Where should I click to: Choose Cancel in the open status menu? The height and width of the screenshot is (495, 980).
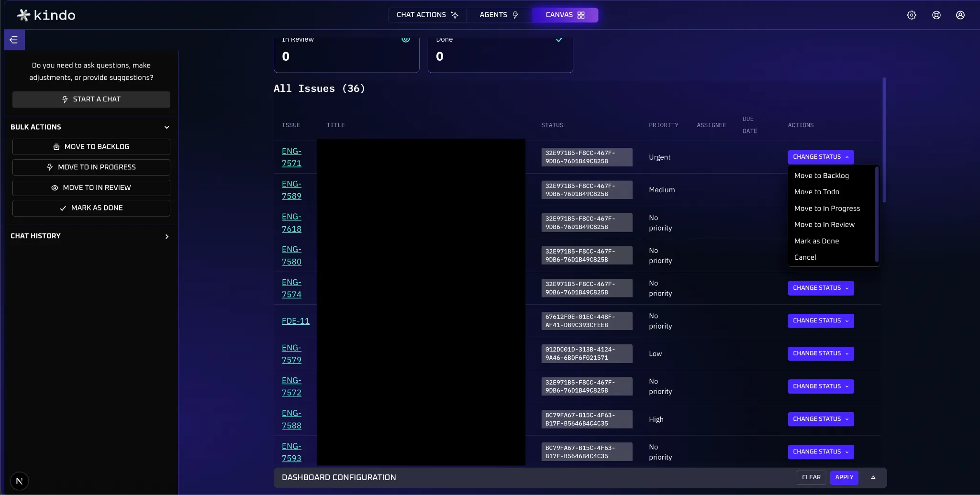click(806, 257)
